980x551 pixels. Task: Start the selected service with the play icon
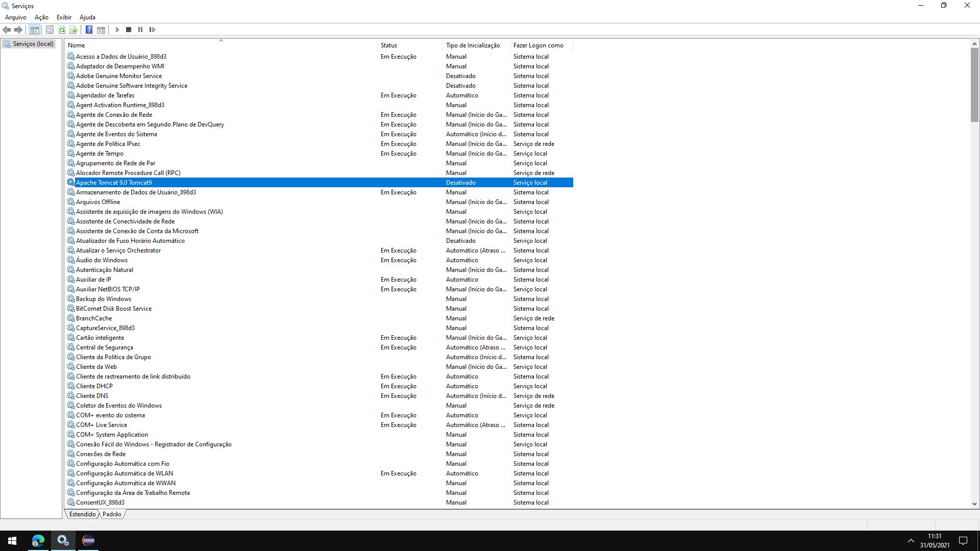coord(117,30)
